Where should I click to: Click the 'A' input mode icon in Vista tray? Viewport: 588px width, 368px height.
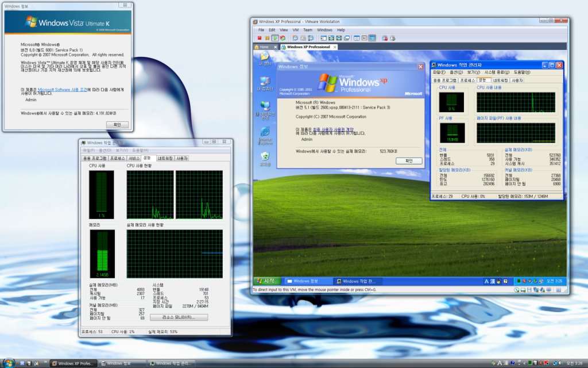tap(500, 363)
